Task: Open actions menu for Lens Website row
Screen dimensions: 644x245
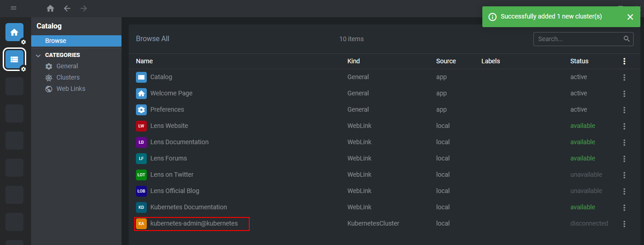Action: coord(625,126)
